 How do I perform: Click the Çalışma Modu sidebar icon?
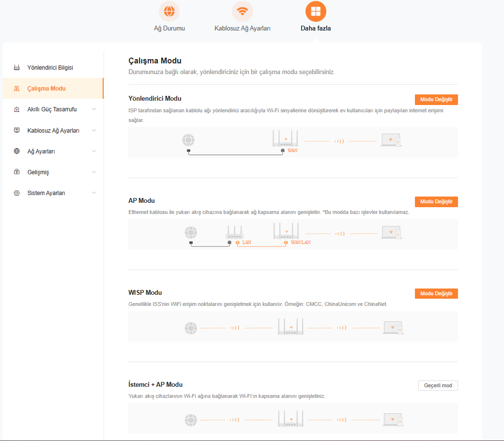coord(17,89)
